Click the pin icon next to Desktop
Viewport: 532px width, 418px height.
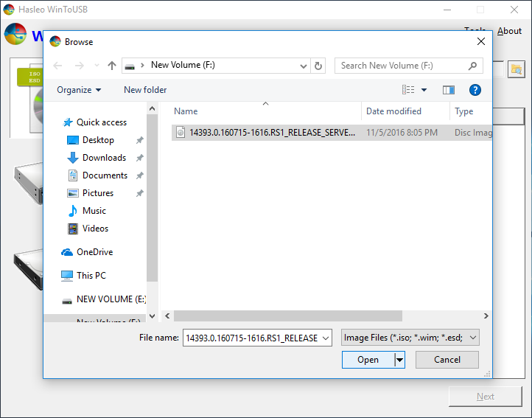tap(140, 140)
